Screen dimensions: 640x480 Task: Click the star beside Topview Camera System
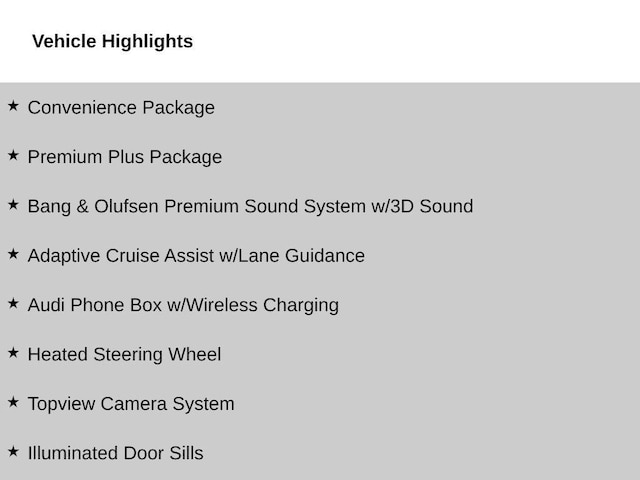[13, 402]
